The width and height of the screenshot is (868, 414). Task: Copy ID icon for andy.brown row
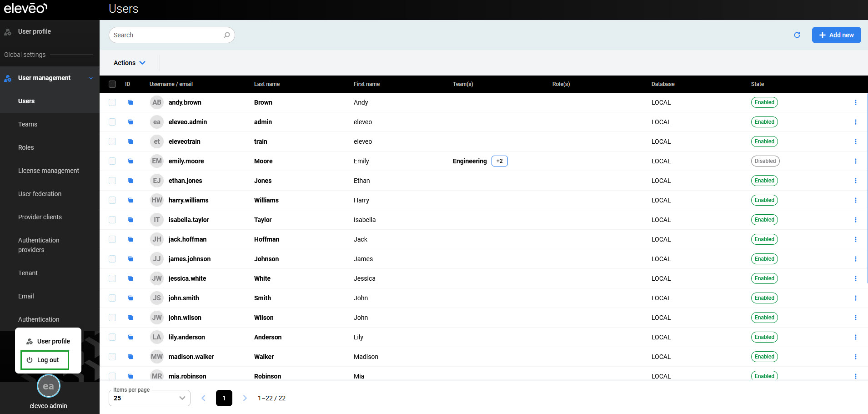(130, 102)
